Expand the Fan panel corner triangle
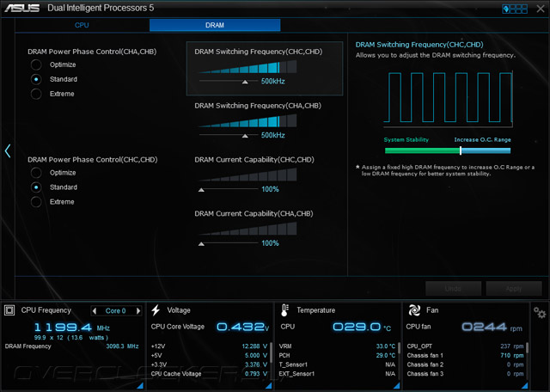 [525, 385]
